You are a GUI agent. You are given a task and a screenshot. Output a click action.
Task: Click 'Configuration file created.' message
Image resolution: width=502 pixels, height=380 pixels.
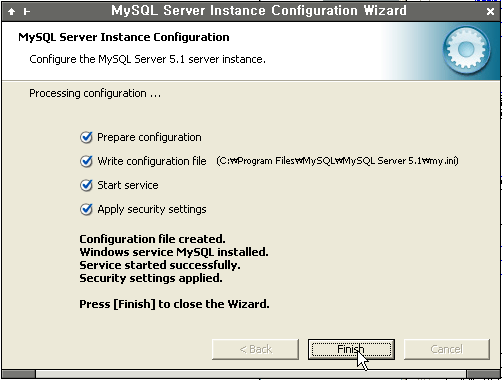click(152, 239)
